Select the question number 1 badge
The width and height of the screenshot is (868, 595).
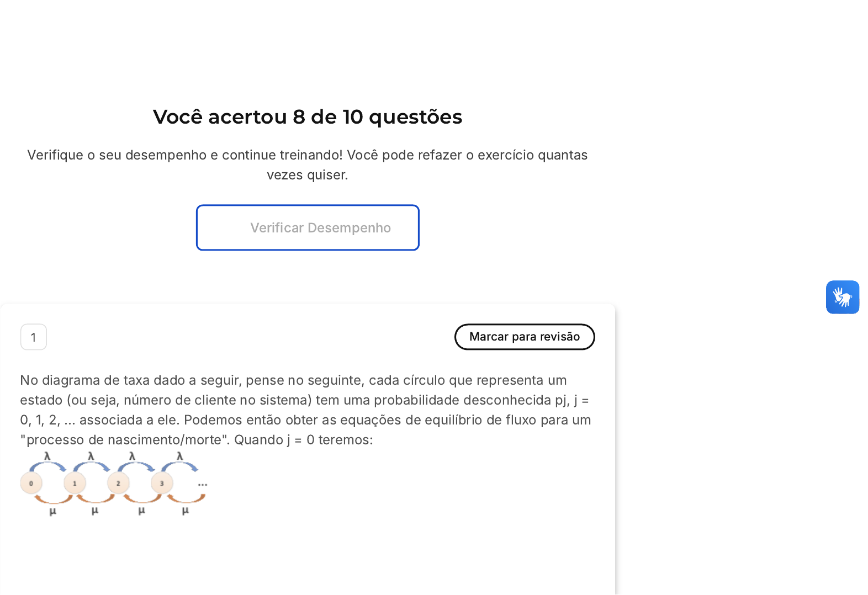coord(34,337)
